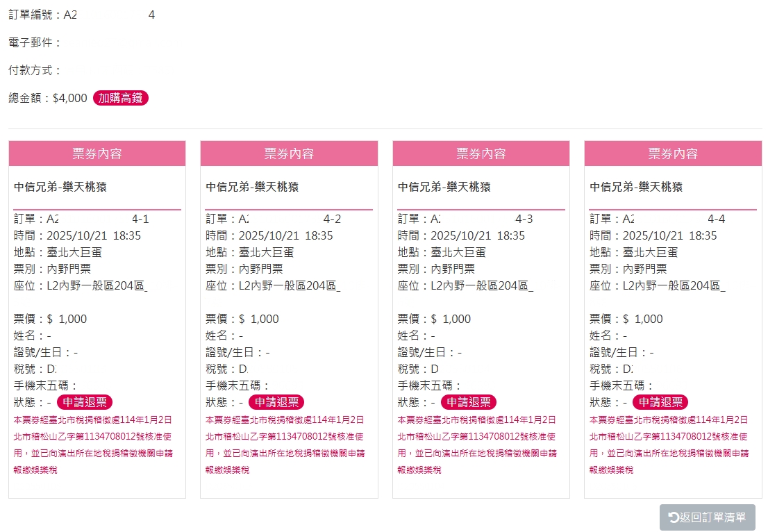The height and width of the screenshot is (532, 768).
Task: Click 中信兄弟-樂天桃猿 title in the fourth card
Action: [x=636, y=187]
